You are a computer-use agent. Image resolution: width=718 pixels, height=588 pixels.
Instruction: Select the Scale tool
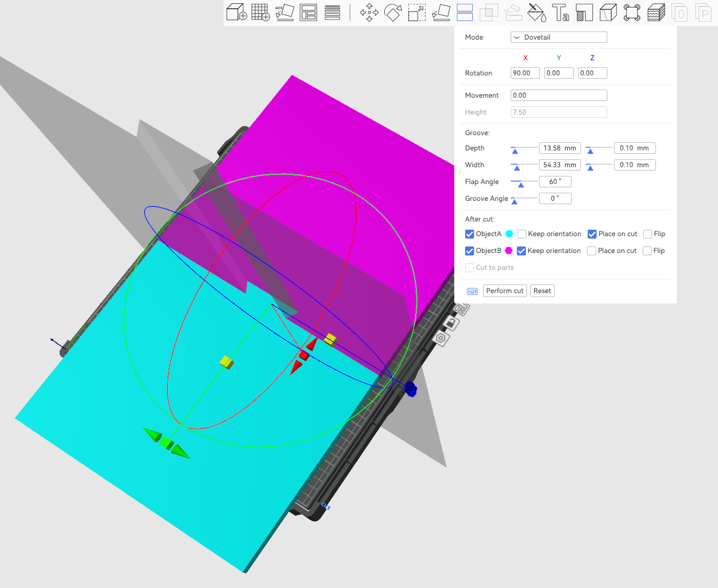click(417, 12)
